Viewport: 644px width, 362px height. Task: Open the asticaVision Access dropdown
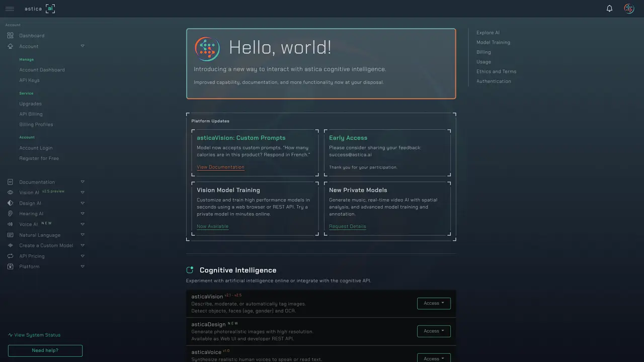[434, 303]
